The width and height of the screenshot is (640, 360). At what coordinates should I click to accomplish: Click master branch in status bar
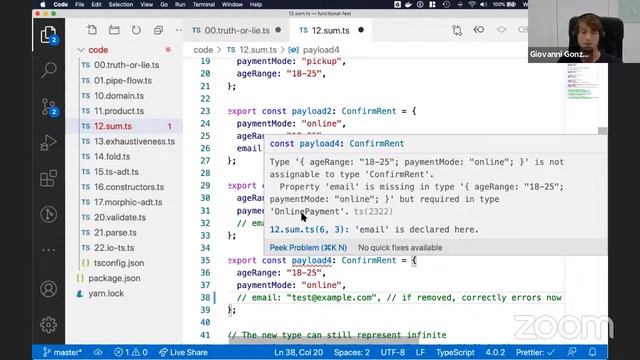click(x=62, y=352)
